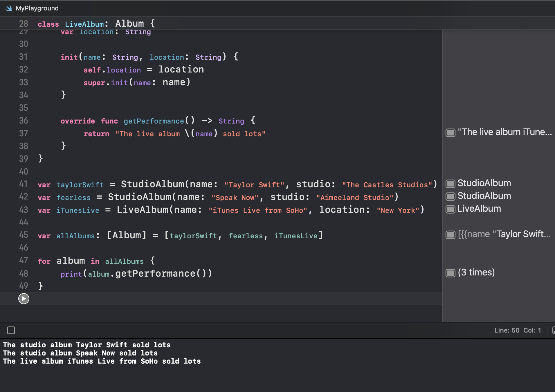Click the "New York" string literal
Screen dimensions: 555x392
click(x=398, y=210)
